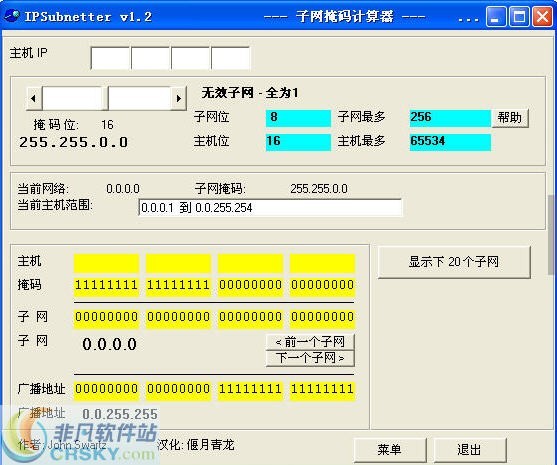
Task: Go to previous subnet with 前一个子网
Action: click(310, 342)
